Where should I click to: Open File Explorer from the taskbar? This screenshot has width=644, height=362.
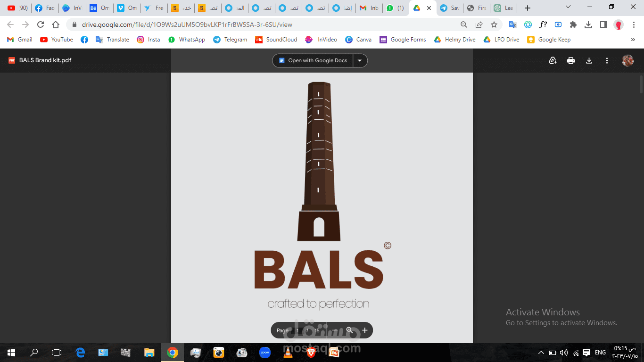149,352
